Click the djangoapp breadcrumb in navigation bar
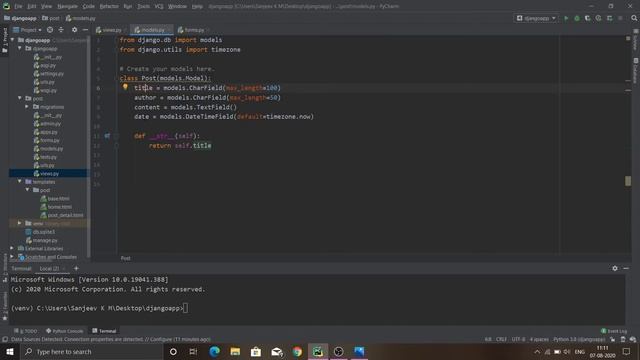 (x=20, y=18)
